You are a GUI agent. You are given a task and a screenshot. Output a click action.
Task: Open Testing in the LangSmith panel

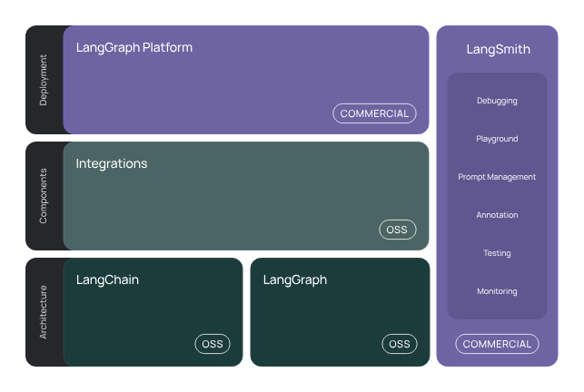tap(497, 253)
